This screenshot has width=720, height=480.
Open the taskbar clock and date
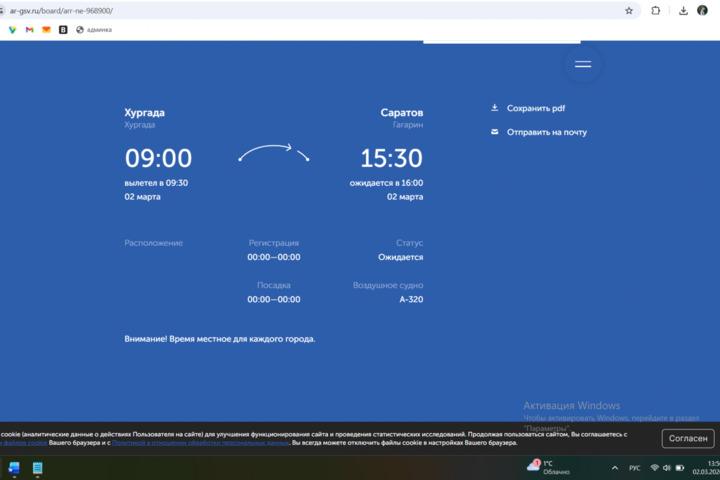tap(711, 468)
